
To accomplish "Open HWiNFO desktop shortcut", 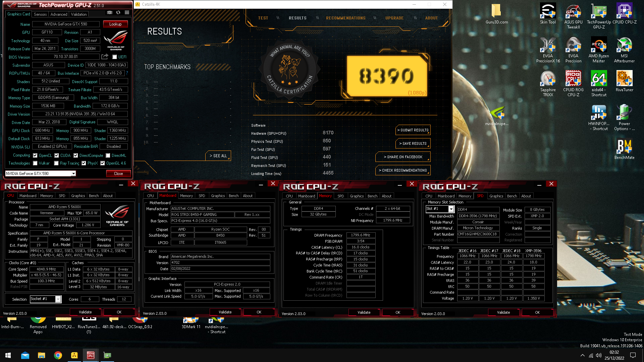I will click(x=599, y=118).
